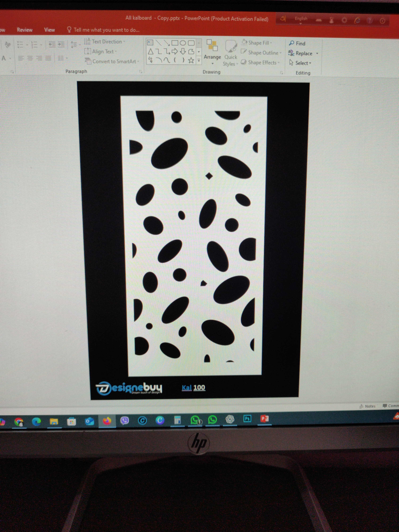Align text right in paragraph
The width and height of the screenshot is (399, 532).
pyautogui.click(x=39, y=58)
